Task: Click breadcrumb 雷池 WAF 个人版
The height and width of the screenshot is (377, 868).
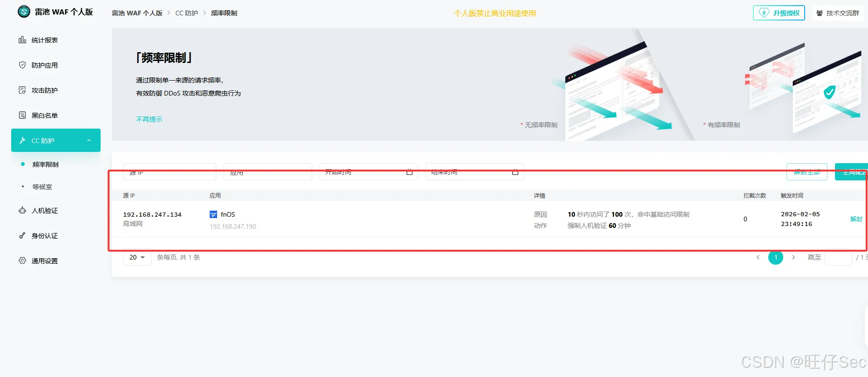Action: pos(137,13)
